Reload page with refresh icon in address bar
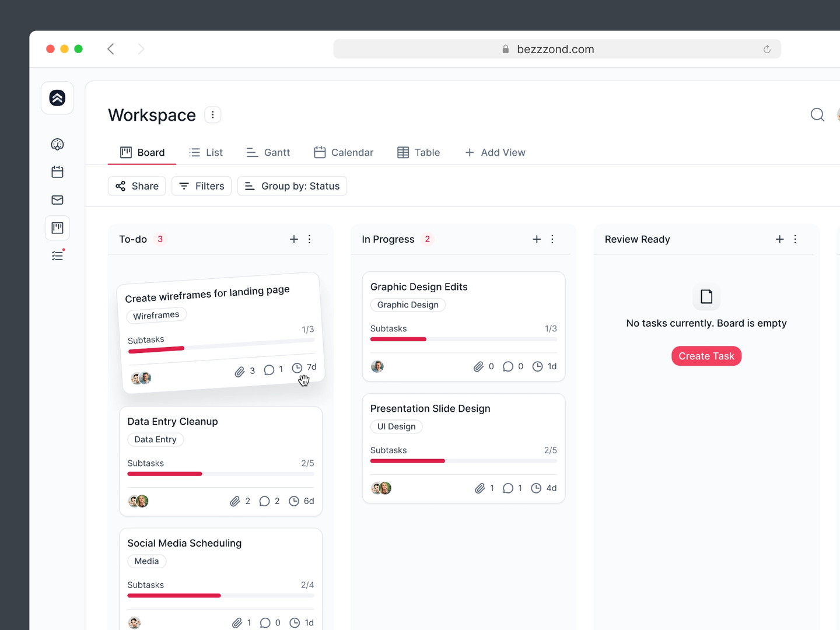The width and height of the screenshot is (840, 630). [767, 50]
